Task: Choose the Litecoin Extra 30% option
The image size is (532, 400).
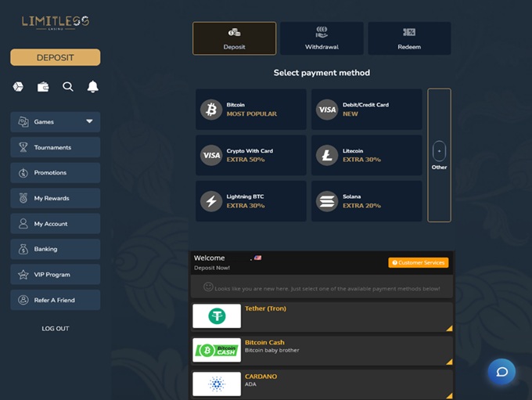Action: pyautogui.click(x=366, y=155)
